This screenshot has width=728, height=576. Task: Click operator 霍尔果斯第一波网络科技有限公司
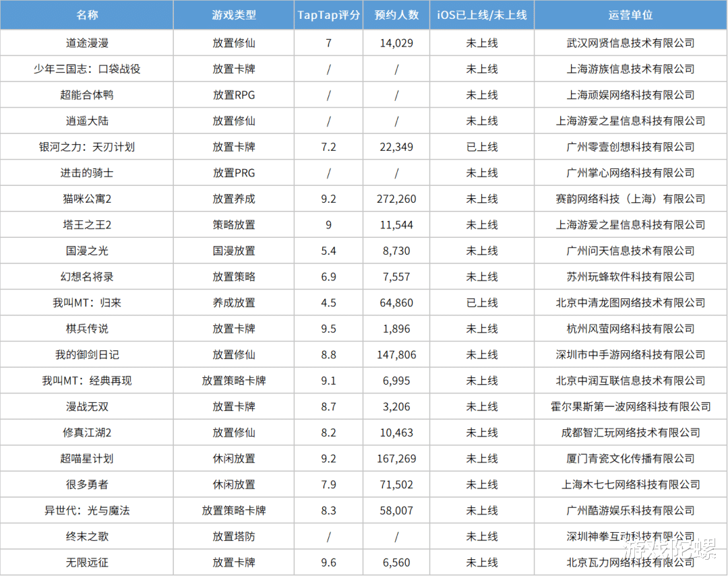click(630, 407)
